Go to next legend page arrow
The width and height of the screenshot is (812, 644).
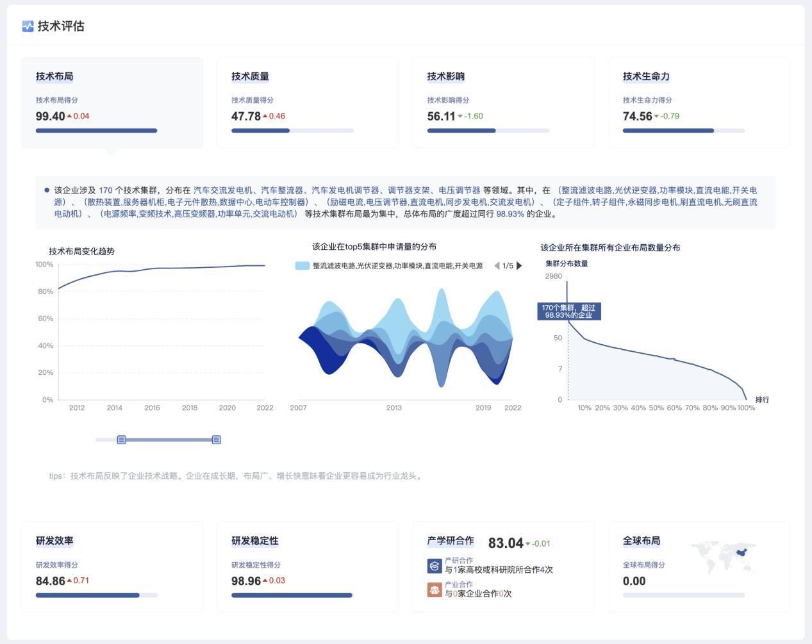point(520,266)
